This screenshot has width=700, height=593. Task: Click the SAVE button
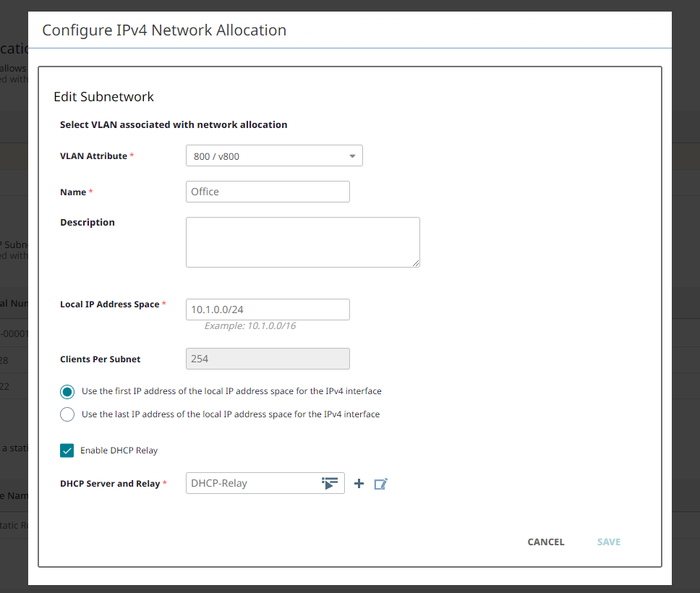pyautogui.click(x=608, y=542)
